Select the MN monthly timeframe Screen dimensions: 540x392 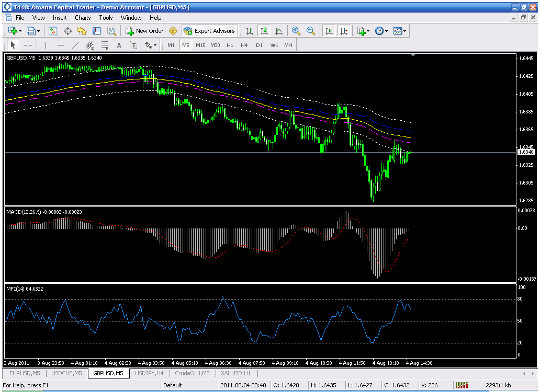[288, 45]
